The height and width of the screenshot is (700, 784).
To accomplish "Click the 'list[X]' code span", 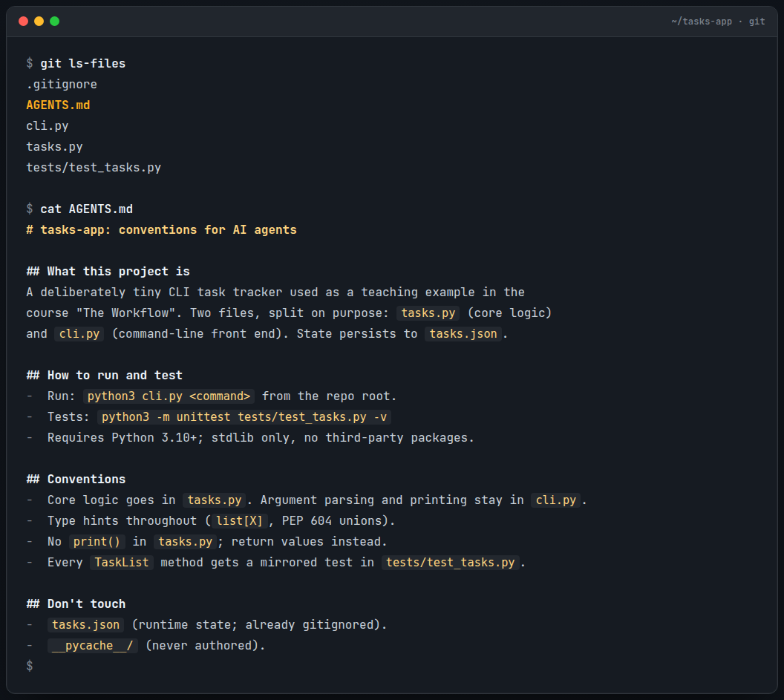I will [x=239, y=521].
